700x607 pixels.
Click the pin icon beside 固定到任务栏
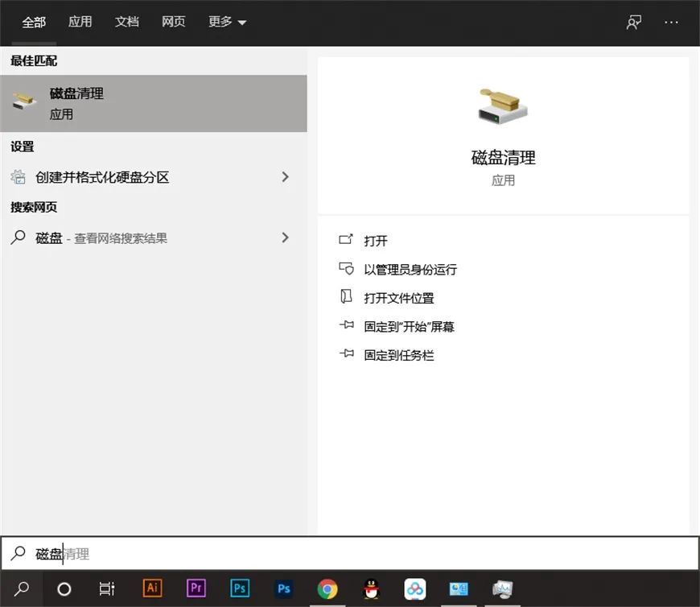coord(347,353)
